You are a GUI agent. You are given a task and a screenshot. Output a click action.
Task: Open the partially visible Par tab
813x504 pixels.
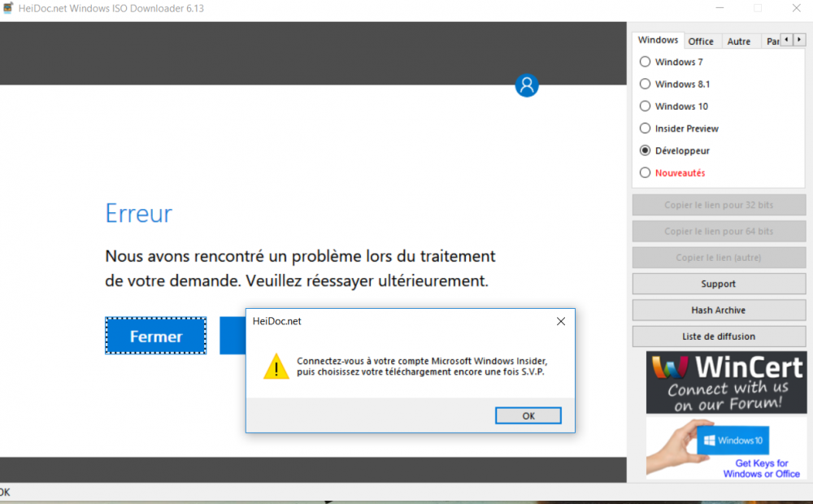[772, 41]
